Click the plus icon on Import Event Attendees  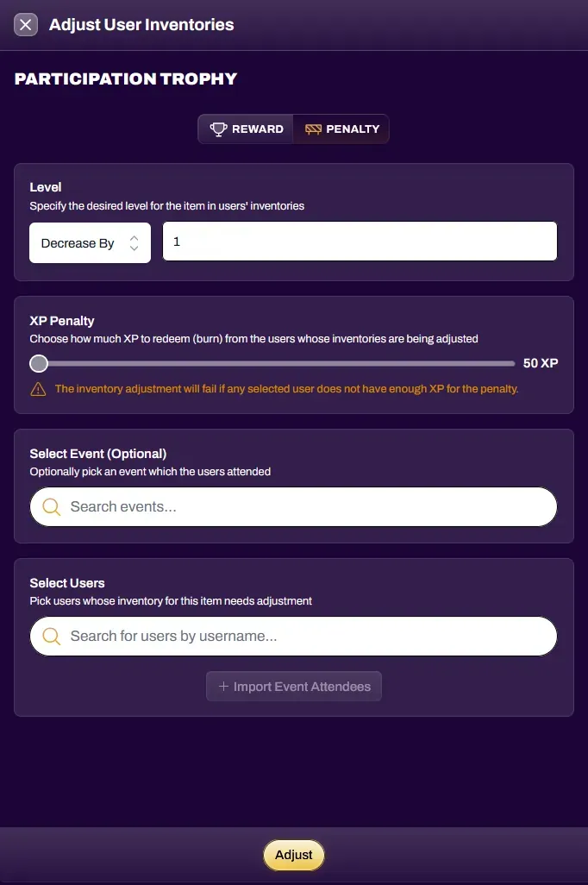point(223,687)
